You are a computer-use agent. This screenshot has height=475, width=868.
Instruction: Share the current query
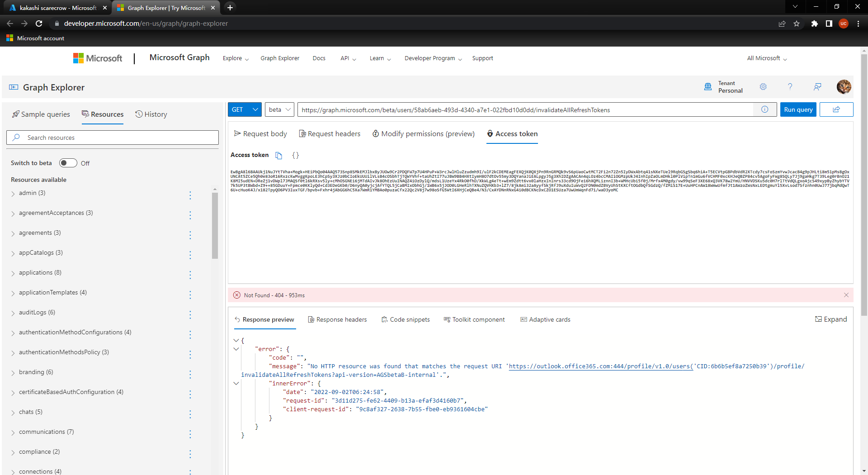click(836, 109)
